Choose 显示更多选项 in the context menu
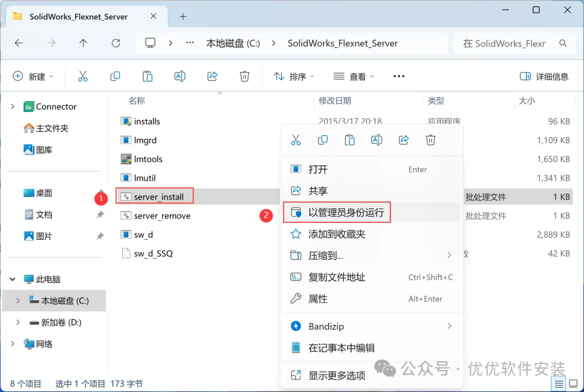The width and height of the screenshot is (584, 392). pos(371,375)
